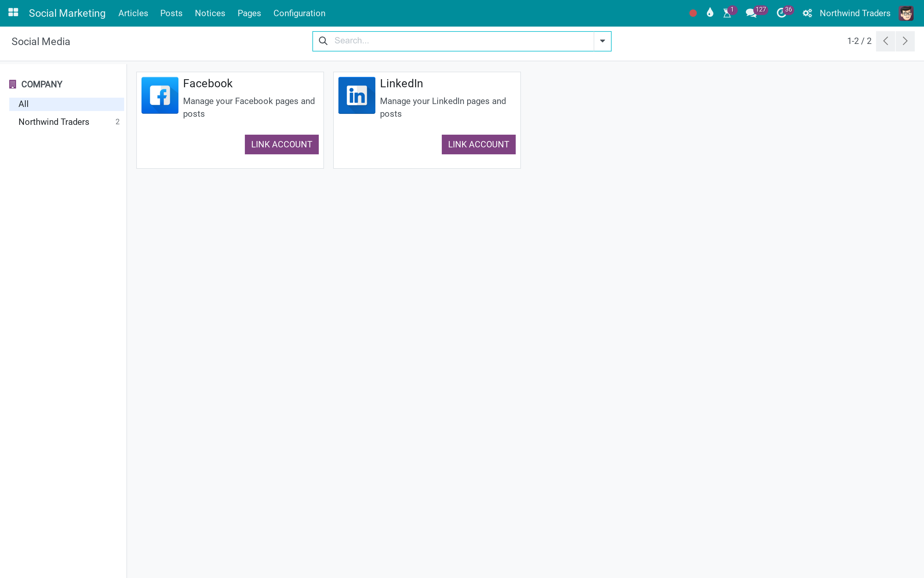Open the droplet theme icon in navbar
Image resolution: width=924 pixels, height=578 pixels.
tap(710, 13)
